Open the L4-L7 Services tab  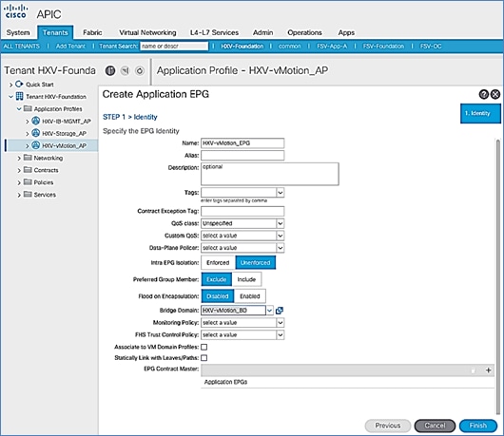pos(214,32)
